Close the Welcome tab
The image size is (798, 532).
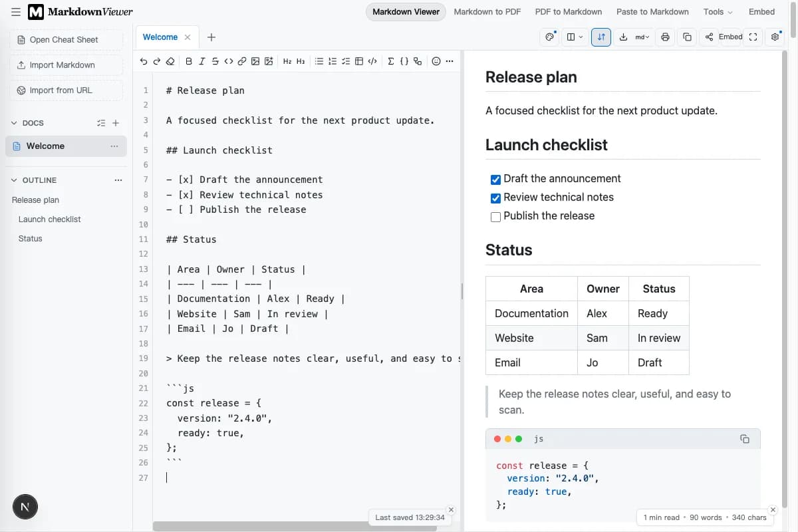click(188, 37)
